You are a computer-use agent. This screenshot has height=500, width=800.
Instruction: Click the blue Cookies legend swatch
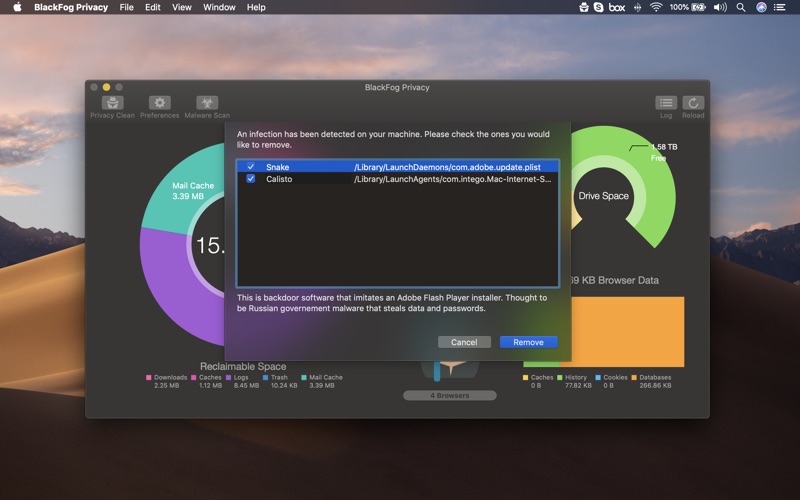pos(598,378)
